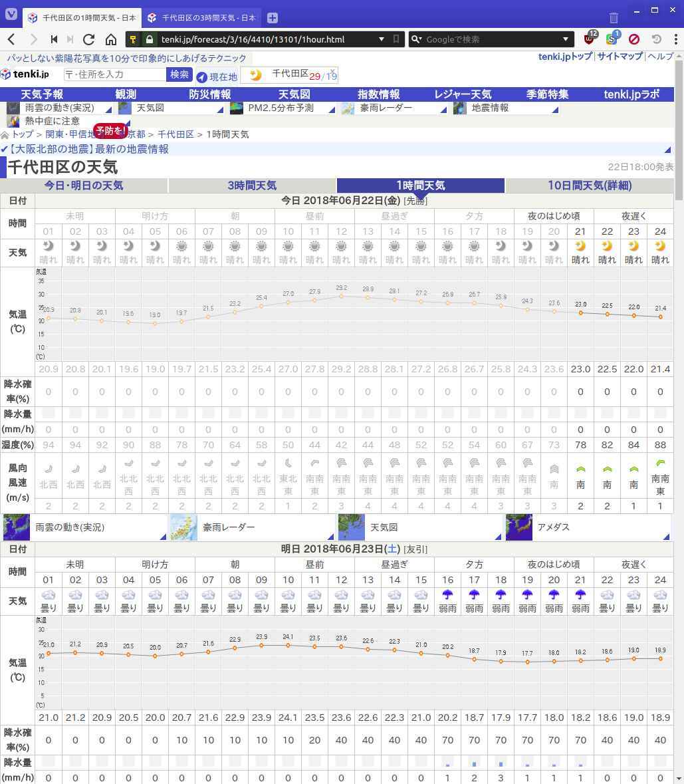Open the 季節特集 main menu
This screenshot has height=784, width=684.
[547, 94]
